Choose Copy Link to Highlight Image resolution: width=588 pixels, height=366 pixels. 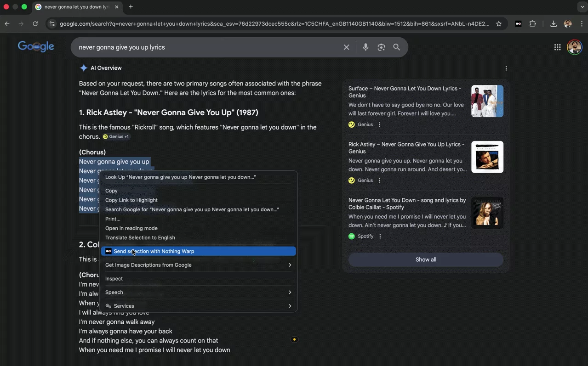pyautogui.click(x=131, y=200)
